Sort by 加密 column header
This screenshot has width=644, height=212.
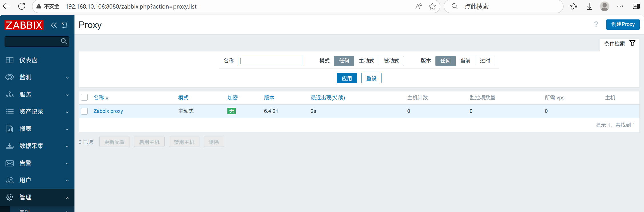click(233, 98)
